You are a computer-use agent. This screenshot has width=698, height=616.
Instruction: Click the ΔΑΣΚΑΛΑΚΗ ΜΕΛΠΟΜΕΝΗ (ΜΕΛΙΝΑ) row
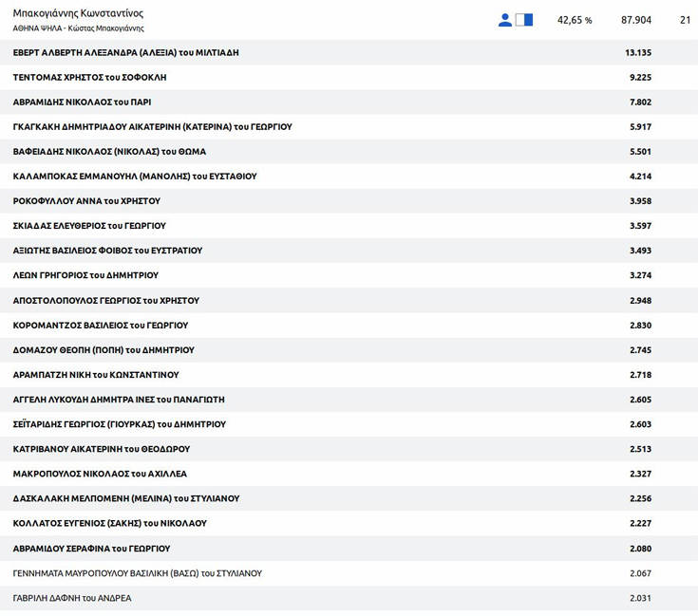tap(125, 498)
